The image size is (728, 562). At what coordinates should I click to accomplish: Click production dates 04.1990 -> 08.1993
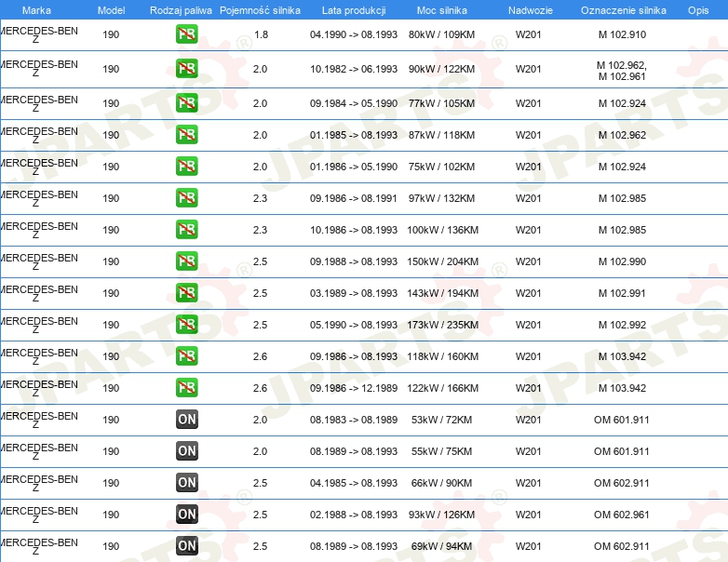coord(354,34)
